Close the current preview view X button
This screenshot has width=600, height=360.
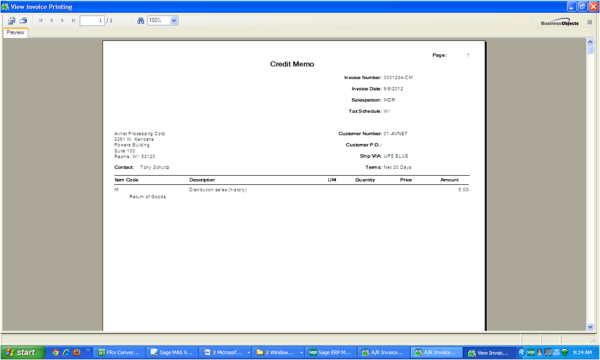(x=590, y=22)
